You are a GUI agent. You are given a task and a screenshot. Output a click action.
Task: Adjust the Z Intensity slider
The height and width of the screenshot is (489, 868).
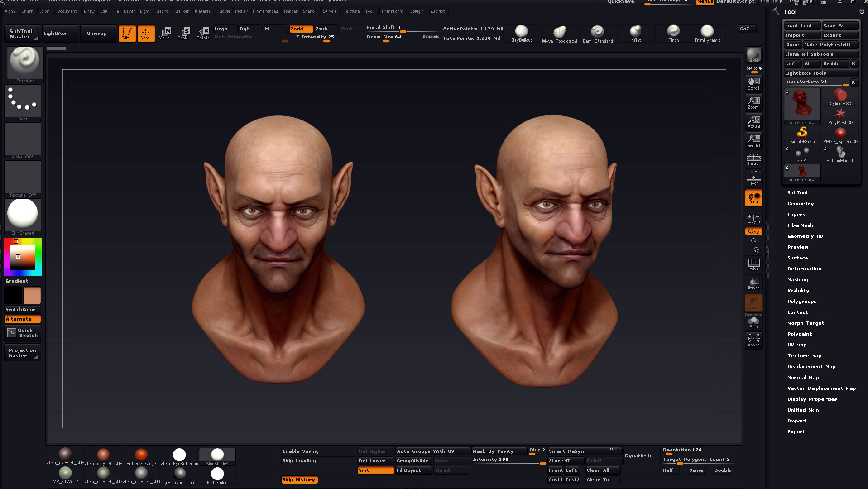coord(328,37)
